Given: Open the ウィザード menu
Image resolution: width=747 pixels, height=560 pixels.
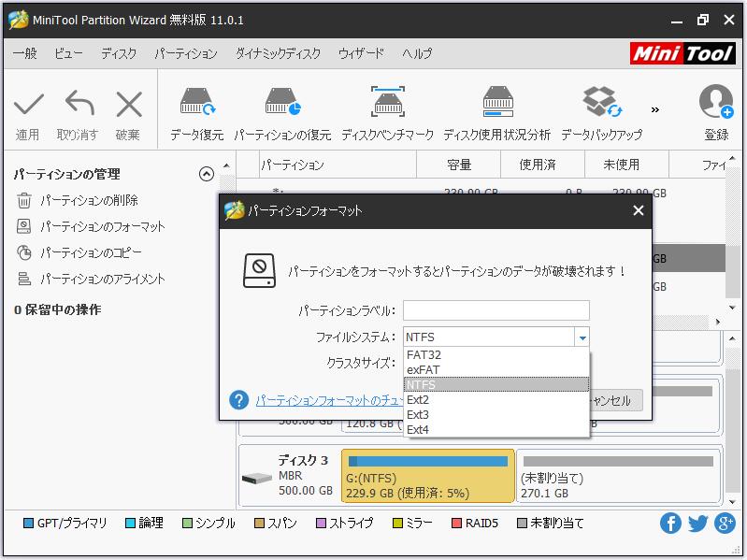Looking at the screenshot, I should pos(361,54).
